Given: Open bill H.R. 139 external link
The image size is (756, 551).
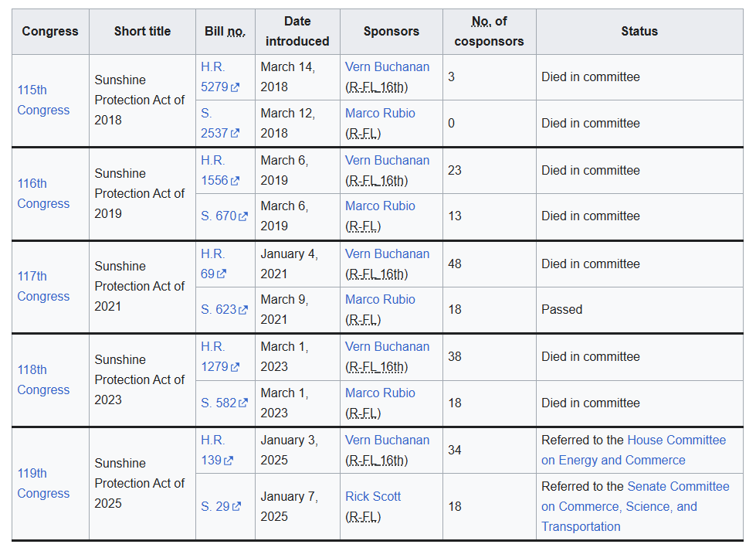Looking at the screenshot, I should [217, 451].
